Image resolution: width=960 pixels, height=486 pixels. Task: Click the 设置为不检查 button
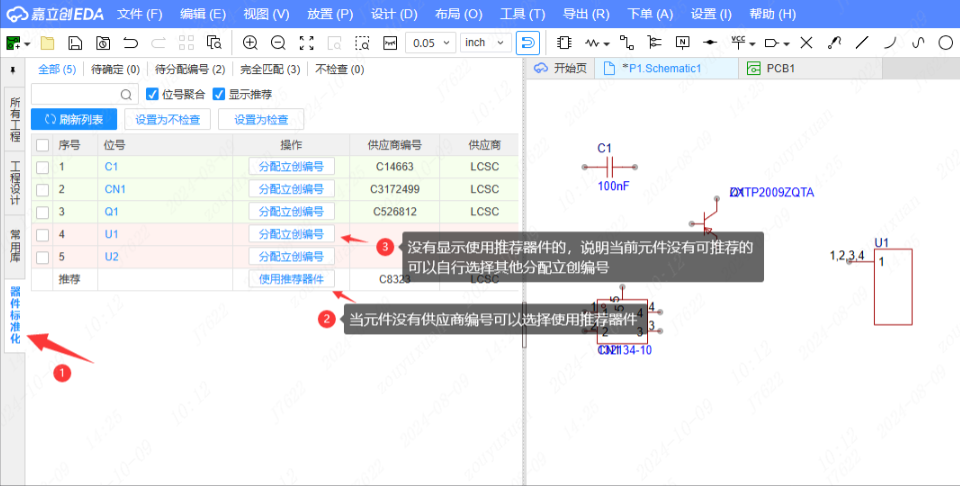pyautogui.click(x=167, y=119)
